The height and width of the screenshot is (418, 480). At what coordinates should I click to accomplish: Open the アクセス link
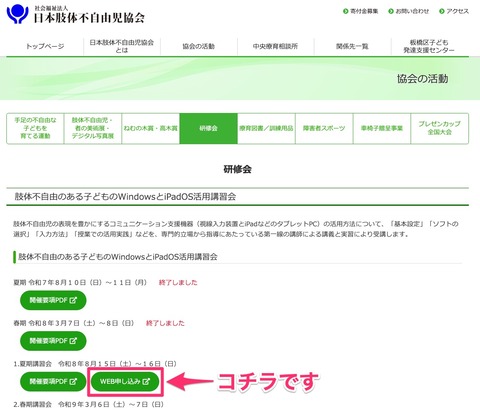coord(454,11)
